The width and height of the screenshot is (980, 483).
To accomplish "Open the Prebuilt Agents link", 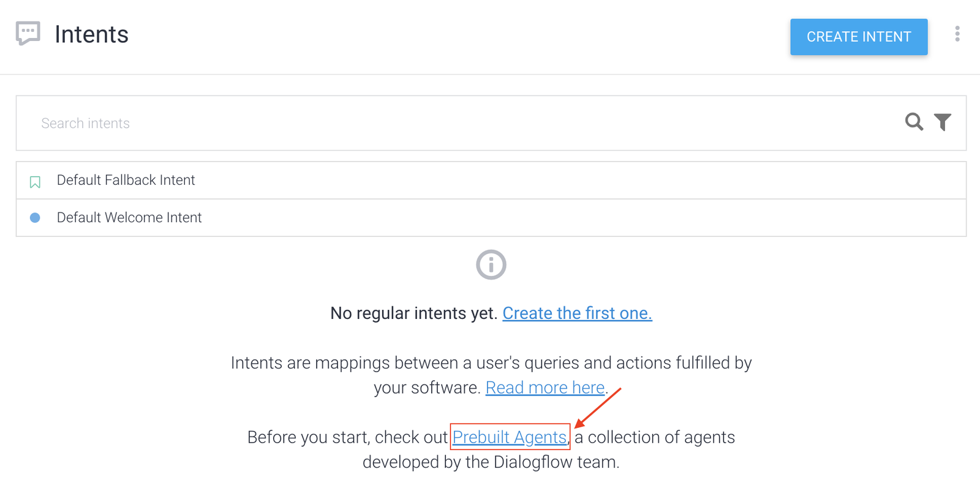I will 510,437.
